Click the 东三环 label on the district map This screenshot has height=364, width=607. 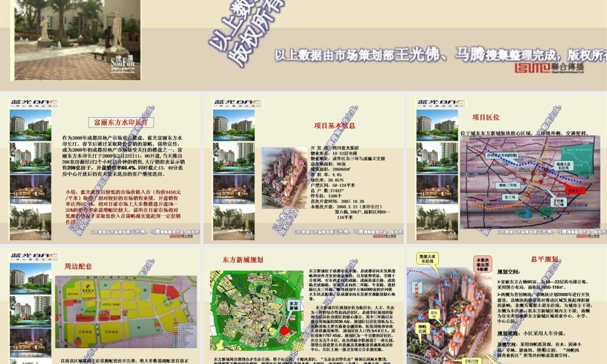(509, 197)
